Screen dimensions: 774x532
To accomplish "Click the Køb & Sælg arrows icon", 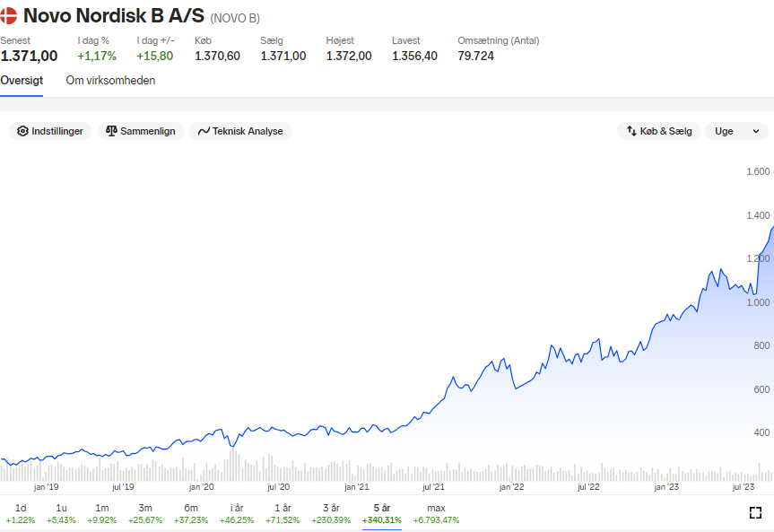I will [631, 131].
